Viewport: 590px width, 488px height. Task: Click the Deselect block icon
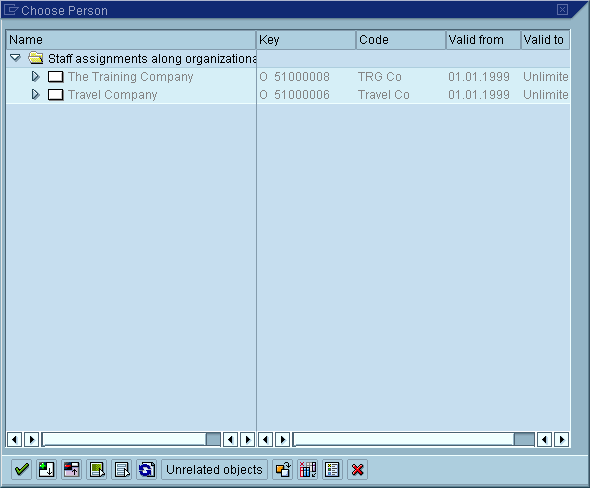[122, 469]
